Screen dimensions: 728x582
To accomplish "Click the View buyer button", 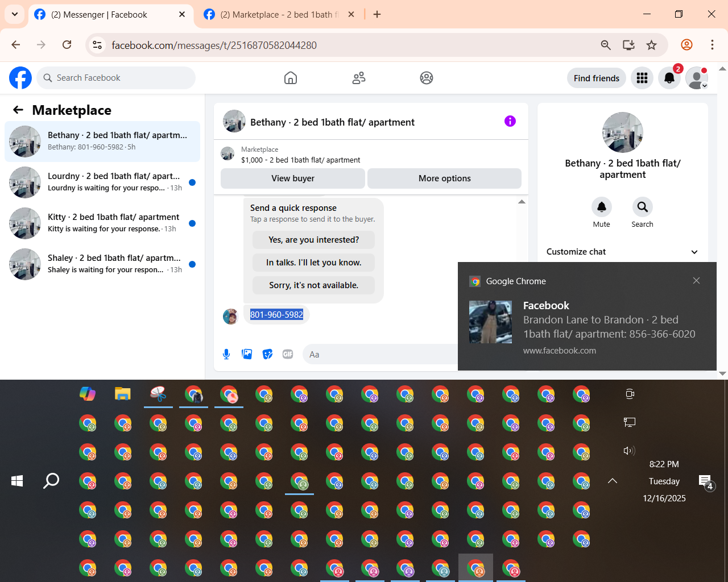I will [293, 178].
